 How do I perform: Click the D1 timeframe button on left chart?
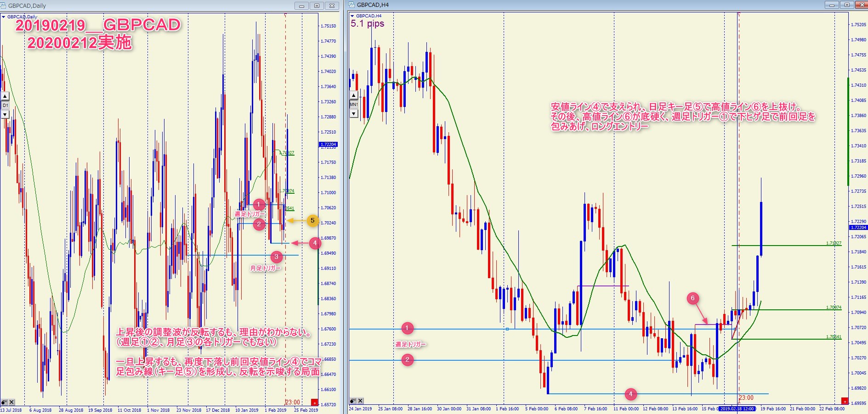[5, 105]
